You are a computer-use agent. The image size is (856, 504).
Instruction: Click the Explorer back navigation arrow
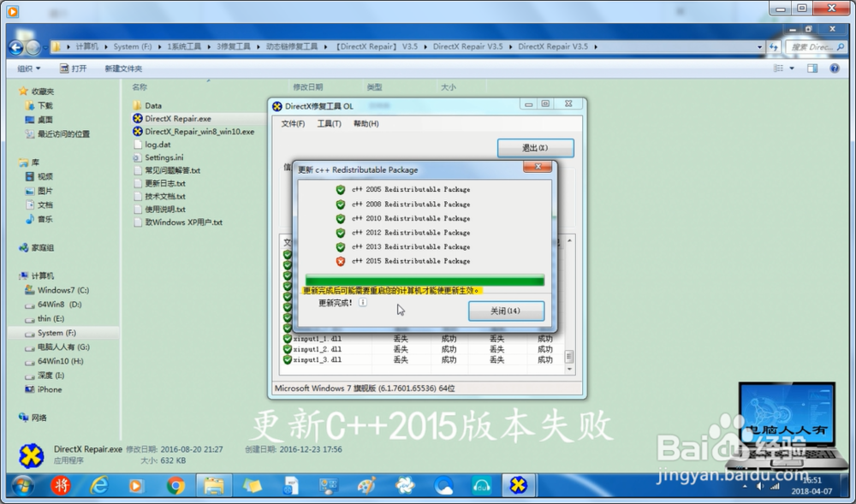pyautogui.click(x=15, y=47)
